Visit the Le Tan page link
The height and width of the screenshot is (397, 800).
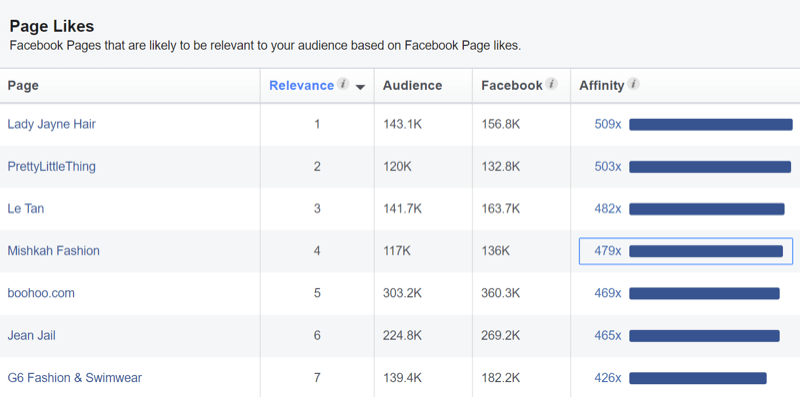click(26, 208)
